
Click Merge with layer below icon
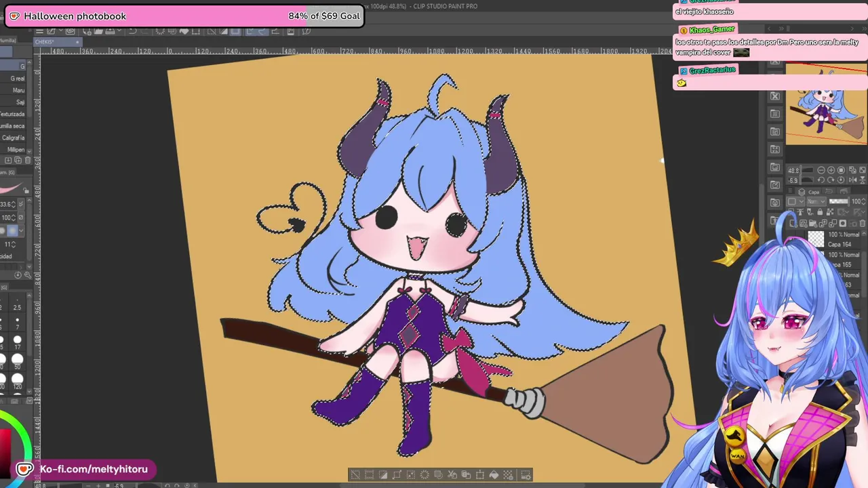click(833, 224)
